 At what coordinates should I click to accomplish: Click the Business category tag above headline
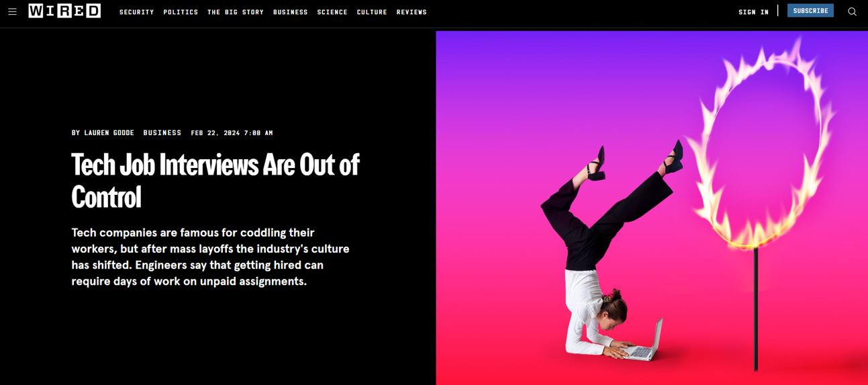tap(162, 133)
